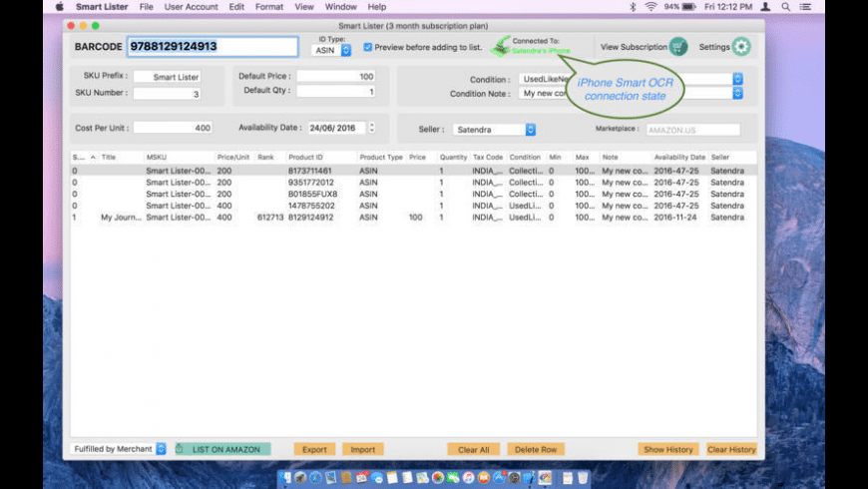
Task: Click the Default Qty field
Action: 336,91
